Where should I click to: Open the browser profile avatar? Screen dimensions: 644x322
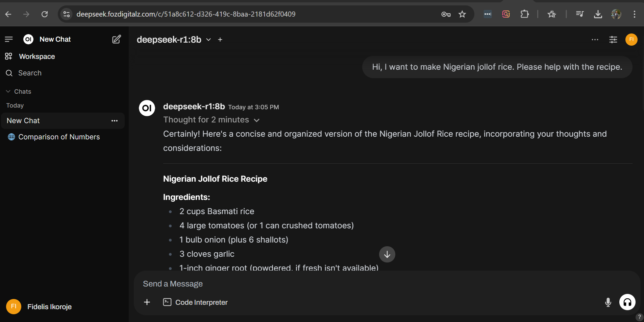click(x=616, y=14)
